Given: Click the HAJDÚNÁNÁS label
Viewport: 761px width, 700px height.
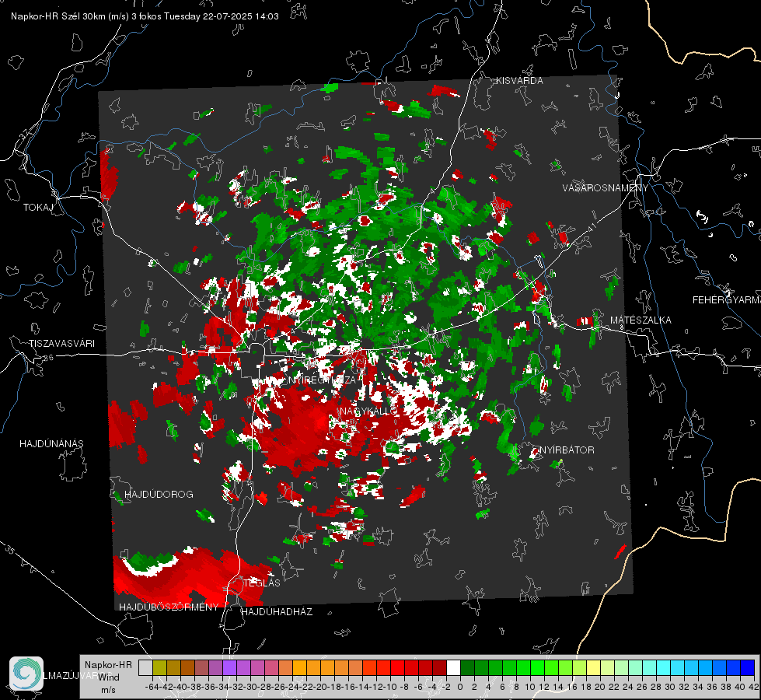Looking at the screenshot, I should click(51, 444).
